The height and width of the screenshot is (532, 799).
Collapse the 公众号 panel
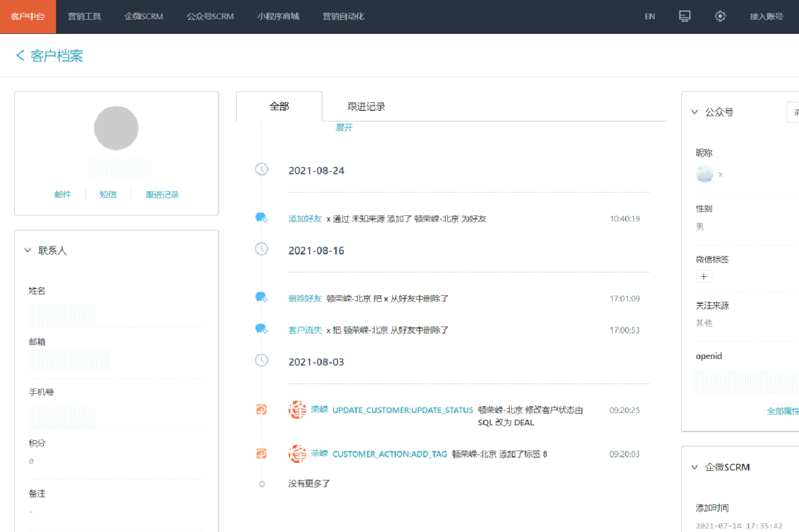[695, 112]
